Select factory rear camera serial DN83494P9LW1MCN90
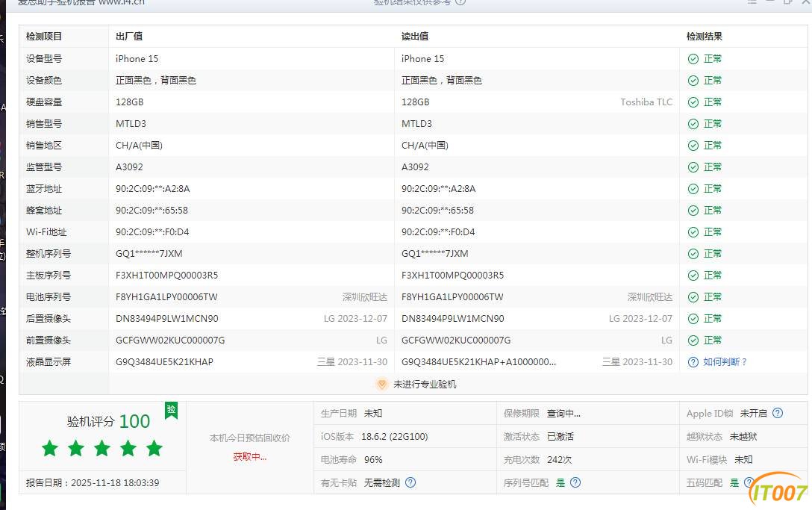812x510 pixels. (x=166, y=319)
